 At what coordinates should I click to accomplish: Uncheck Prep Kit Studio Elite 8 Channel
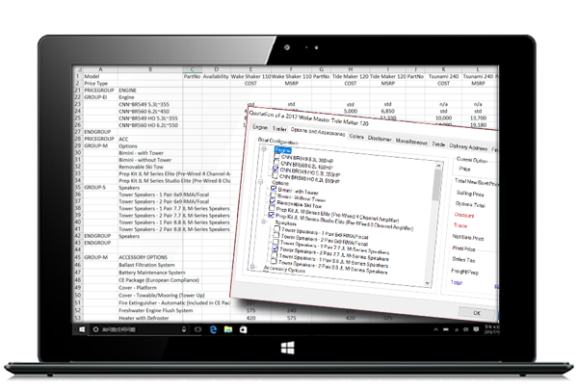point(272,215)
